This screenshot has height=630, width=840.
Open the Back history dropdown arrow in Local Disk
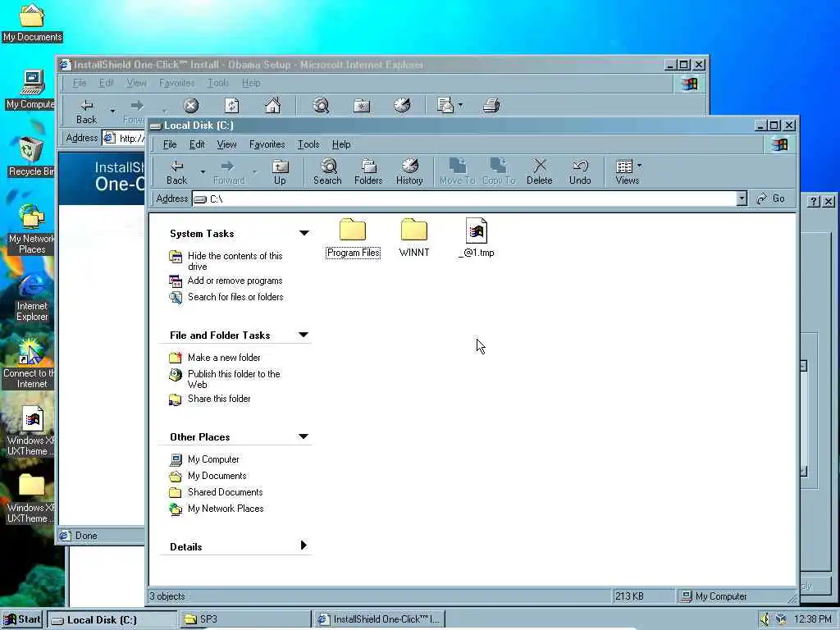click(x=203, y=172)
